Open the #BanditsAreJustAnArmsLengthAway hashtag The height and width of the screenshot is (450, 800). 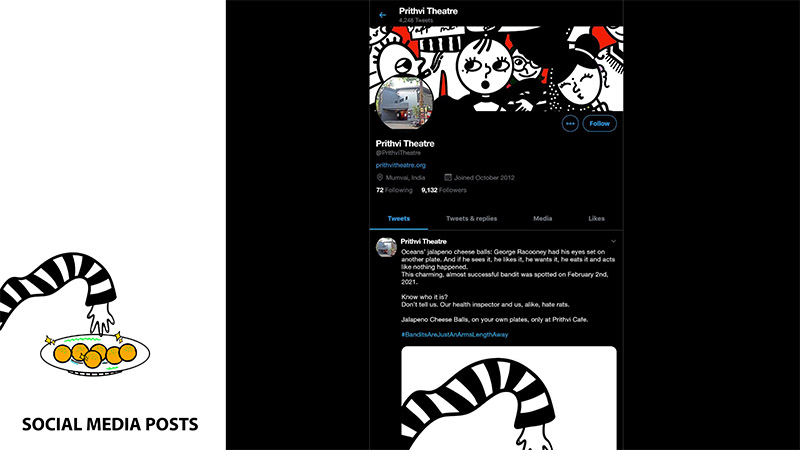click(455, 335)
